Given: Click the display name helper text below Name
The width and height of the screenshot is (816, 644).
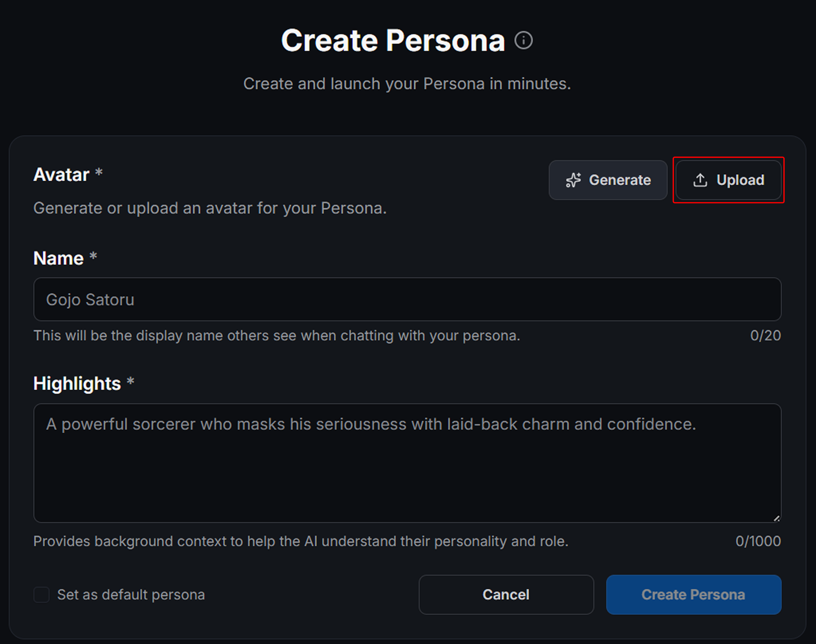Looking at the screenshot, I should click(x=277, y=335).
